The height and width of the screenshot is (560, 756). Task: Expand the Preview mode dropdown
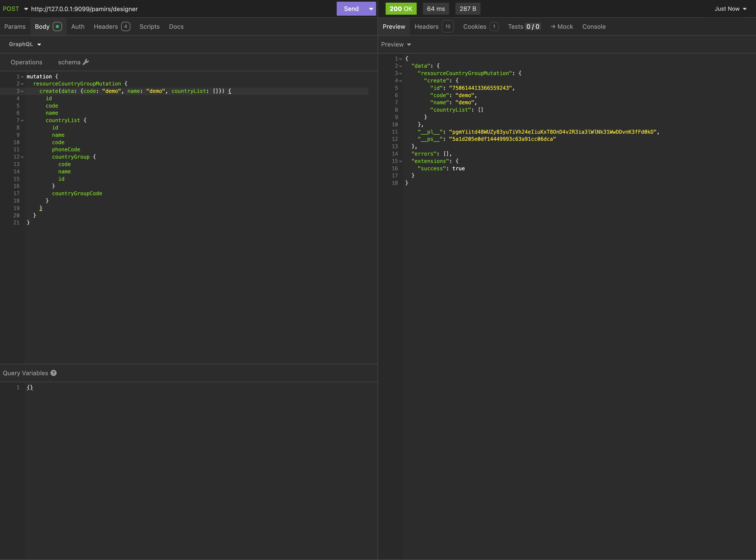pyautogui.click(x=396, y=44)
